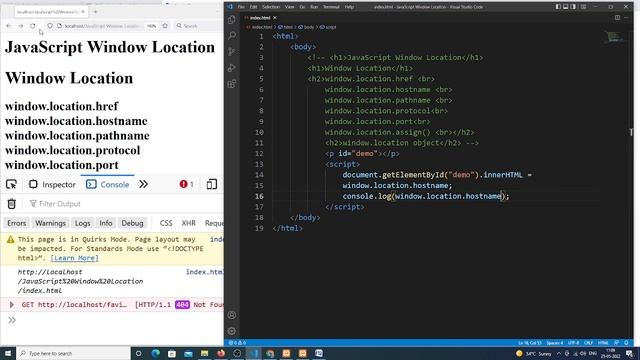Click the Learn More link
Screen dimensions: 640x360
click(74, 258)
